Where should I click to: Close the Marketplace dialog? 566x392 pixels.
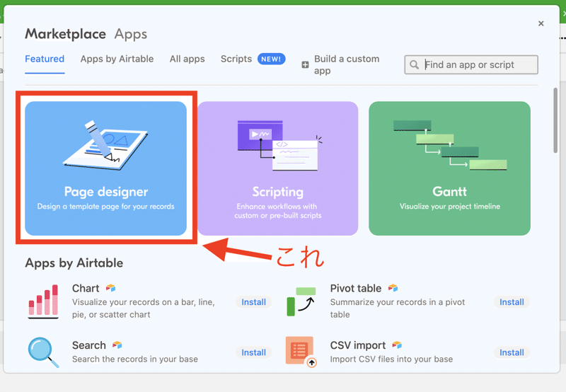coord(541,23)
